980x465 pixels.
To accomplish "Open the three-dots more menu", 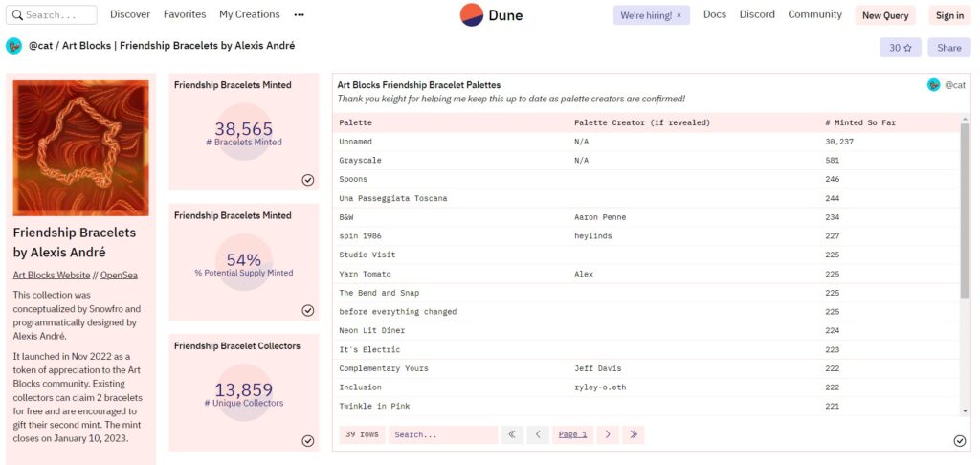I will tap(300, 14).
